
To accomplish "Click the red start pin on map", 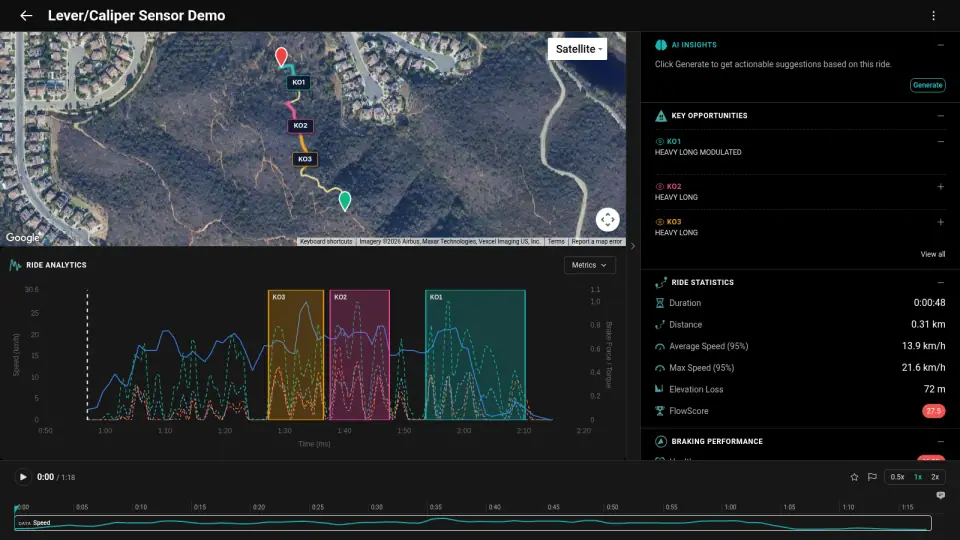I will pos(281,56).
